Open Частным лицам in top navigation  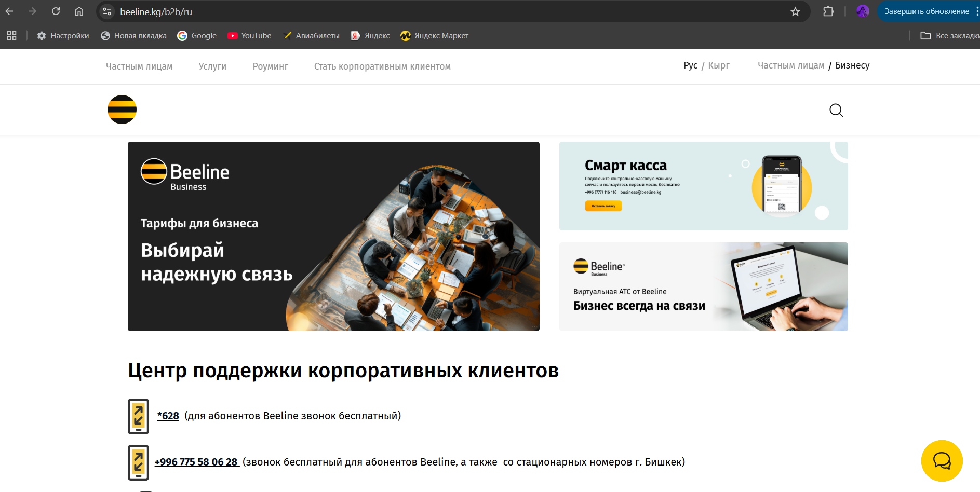coord(139,66)
